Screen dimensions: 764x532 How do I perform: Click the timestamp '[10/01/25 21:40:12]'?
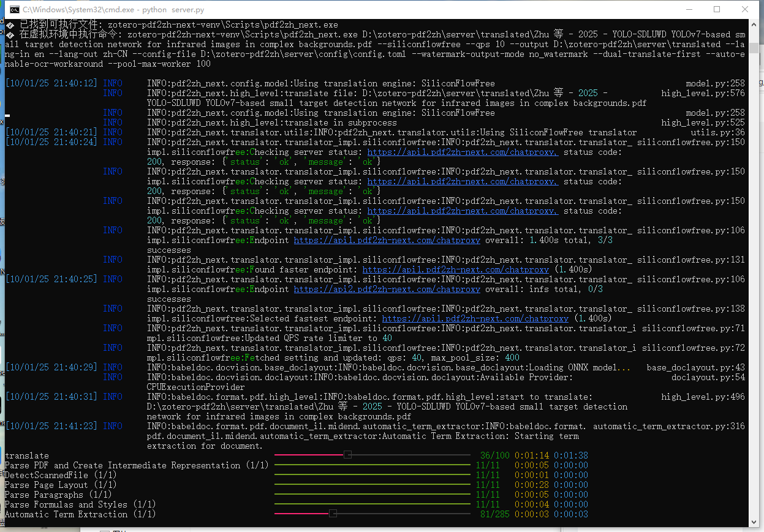coord(51,83)
